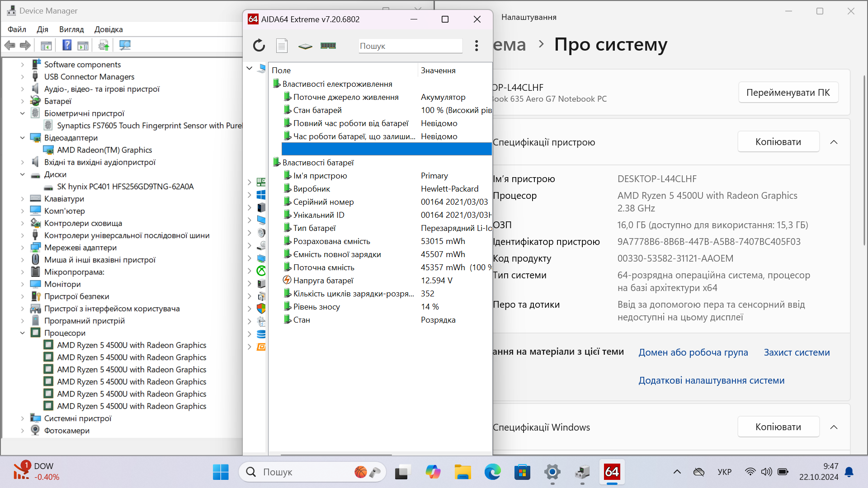
Task: Click Копіювати beside Специфікації пристрою
Action: pos(778,142)
